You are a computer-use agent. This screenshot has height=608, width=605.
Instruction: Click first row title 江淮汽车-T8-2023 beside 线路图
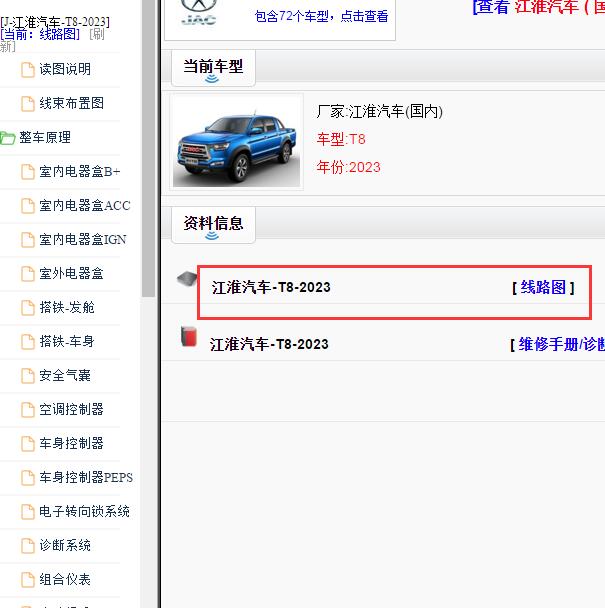pos(271,288)
